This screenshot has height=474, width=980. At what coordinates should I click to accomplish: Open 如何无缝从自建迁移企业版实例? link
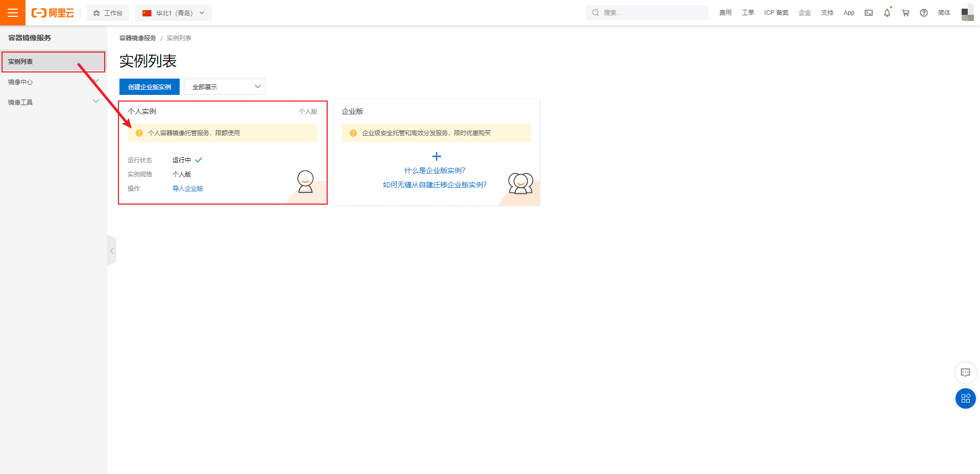435,185
